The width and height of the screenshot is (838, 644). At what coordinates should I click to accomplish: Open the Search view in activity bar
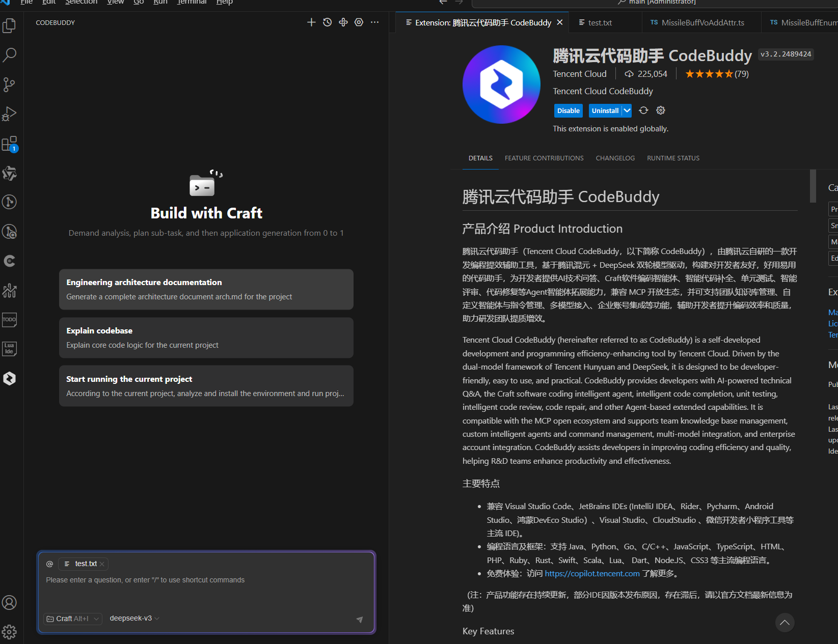click(10, 55)
